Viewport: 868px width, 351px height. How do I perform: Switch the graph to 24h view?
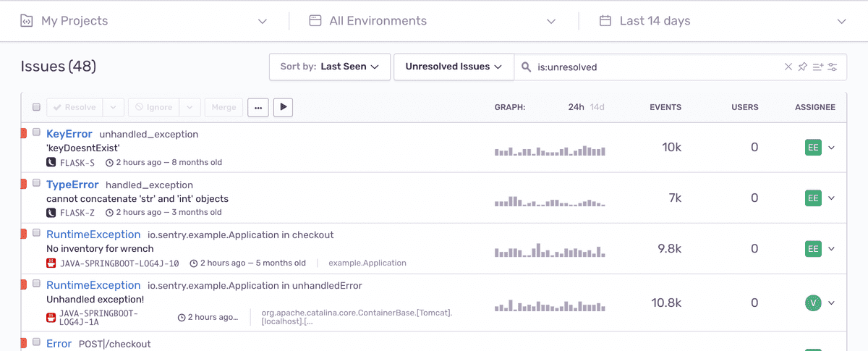[576, 107]
